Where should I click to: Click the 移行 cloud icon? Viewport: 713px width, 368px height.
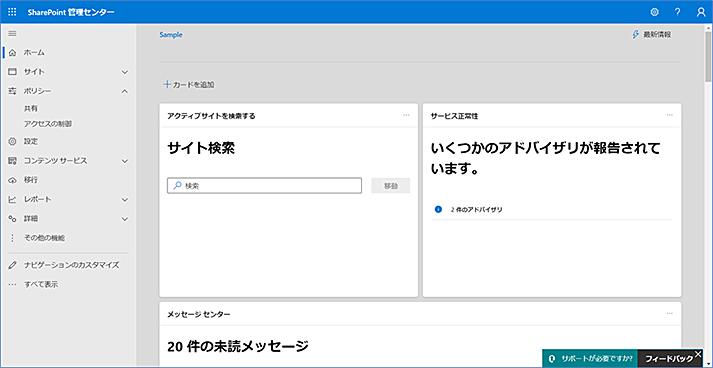click(12, 180)
